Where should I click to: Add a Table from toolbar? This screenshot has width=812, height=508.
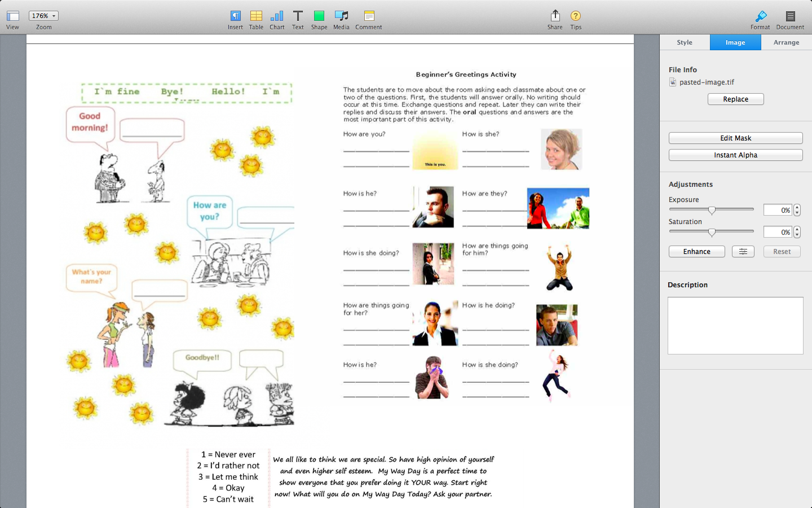256,16
